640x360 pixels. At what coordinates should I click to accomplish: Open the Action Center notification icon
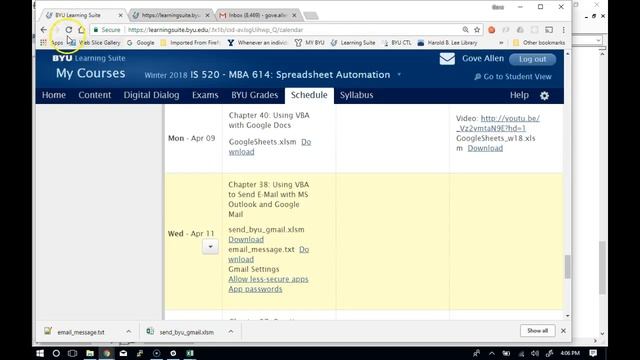(x=593, y=353)
